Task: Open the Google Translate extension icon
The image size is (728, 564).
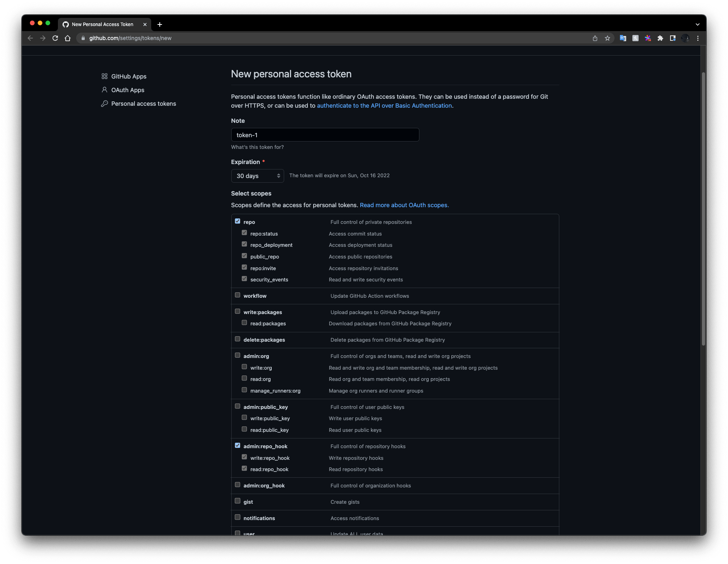Action: pyautogui.click(x=623, y=38)
